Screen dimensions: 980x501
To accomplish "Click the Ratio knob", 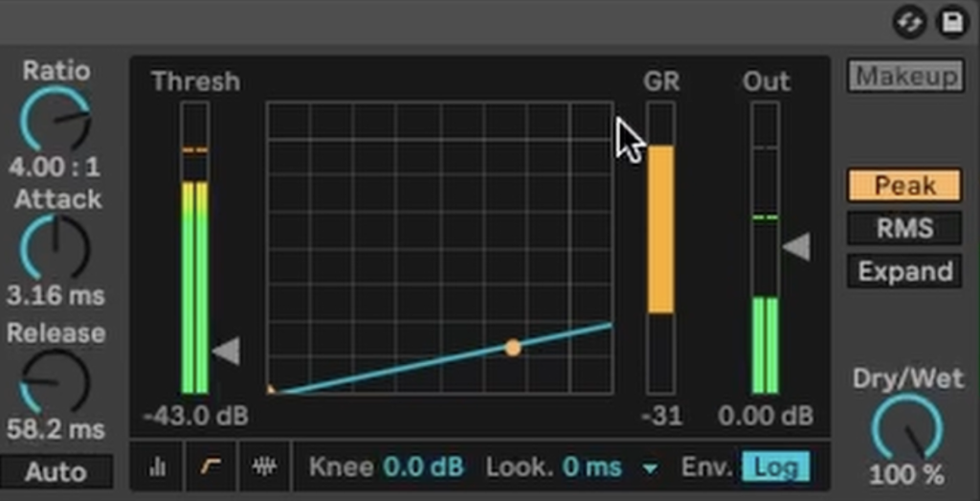I will pyautogui.click(x=55, y=120).
